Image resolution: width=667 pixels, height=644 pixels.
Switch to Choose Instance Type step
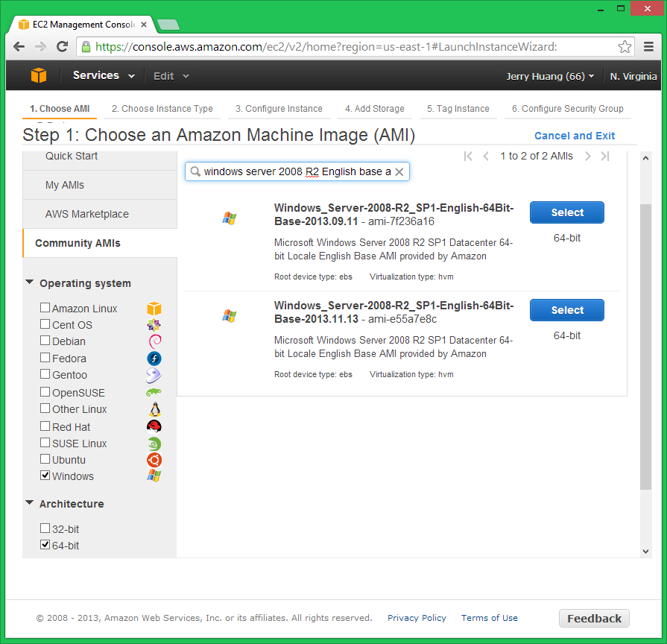click(x=162, y=109)
